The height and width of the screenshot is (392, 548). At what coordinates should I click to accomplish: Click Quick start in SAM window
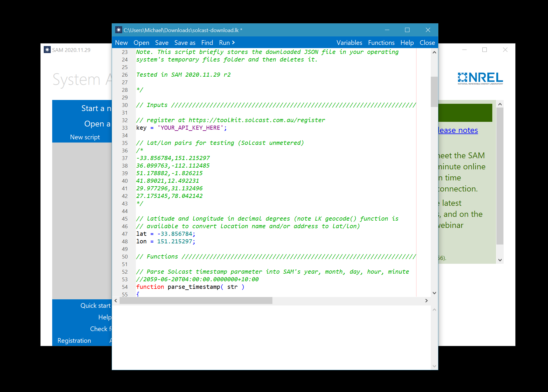pyautogui.click(x=96, y=306)
